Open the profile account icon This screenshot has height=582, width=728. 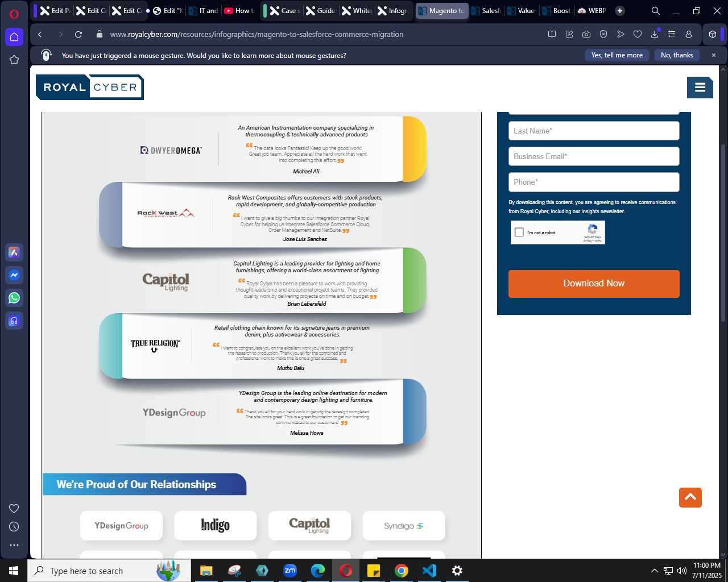[689, 34]
